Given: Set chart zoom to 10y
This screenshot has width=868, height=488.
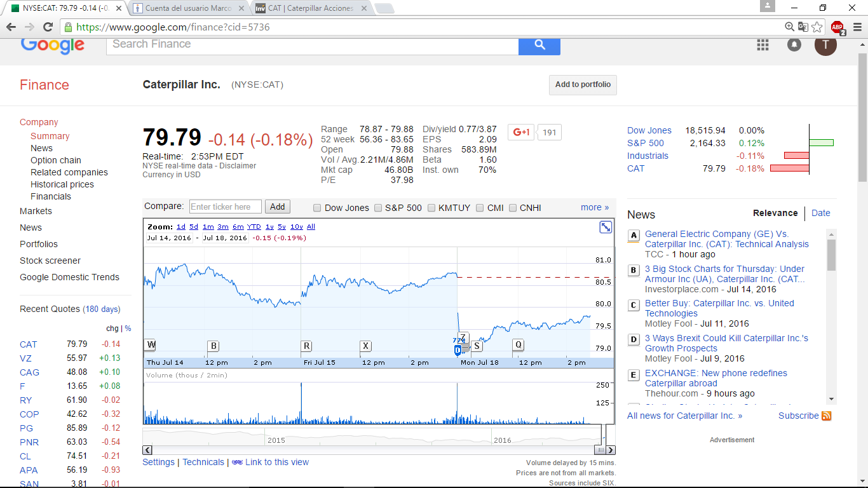Looking at the screenshot, I should [x=297, y=227].
